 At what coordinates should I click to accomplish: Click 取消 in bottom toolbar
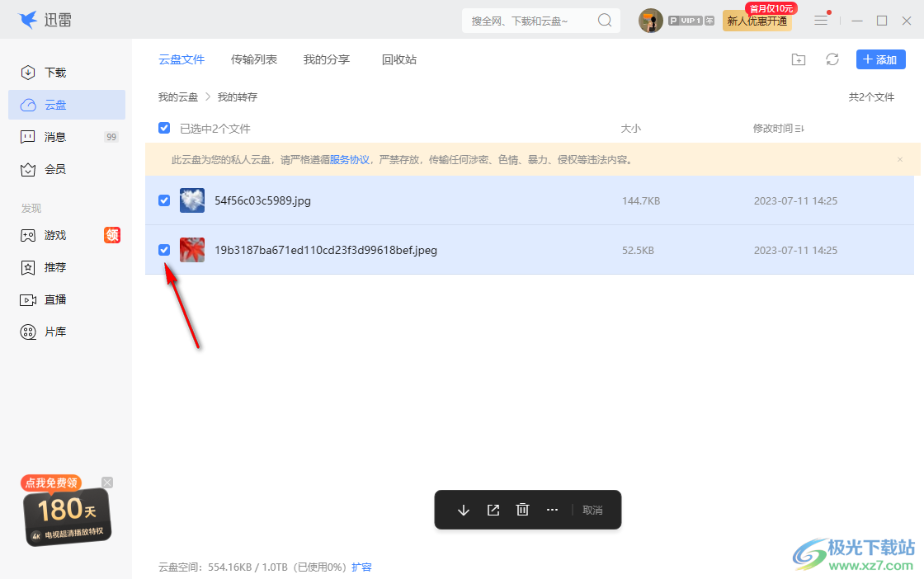pos(592,510)
